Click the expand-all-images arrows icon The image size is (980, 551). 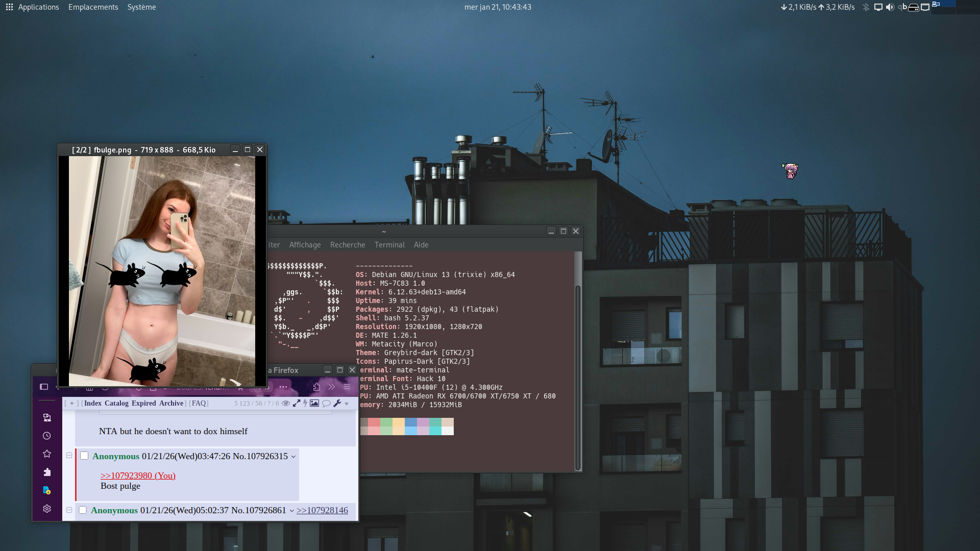click(296, 403)
